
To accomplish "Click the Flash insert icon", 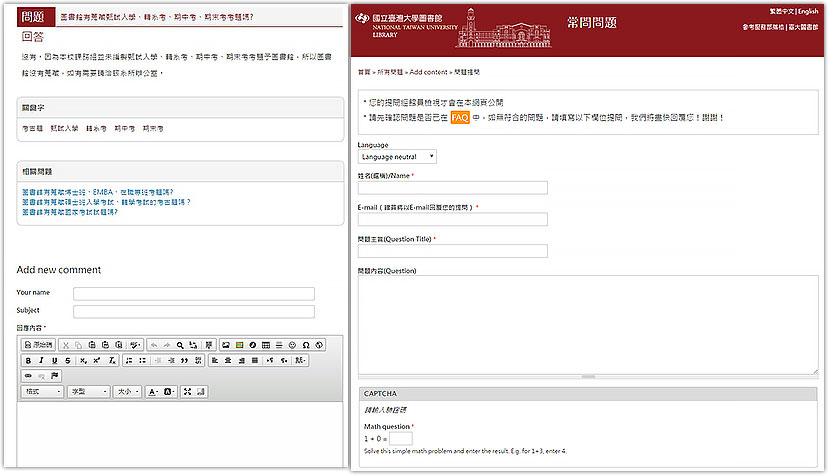I will pos(253,345).
